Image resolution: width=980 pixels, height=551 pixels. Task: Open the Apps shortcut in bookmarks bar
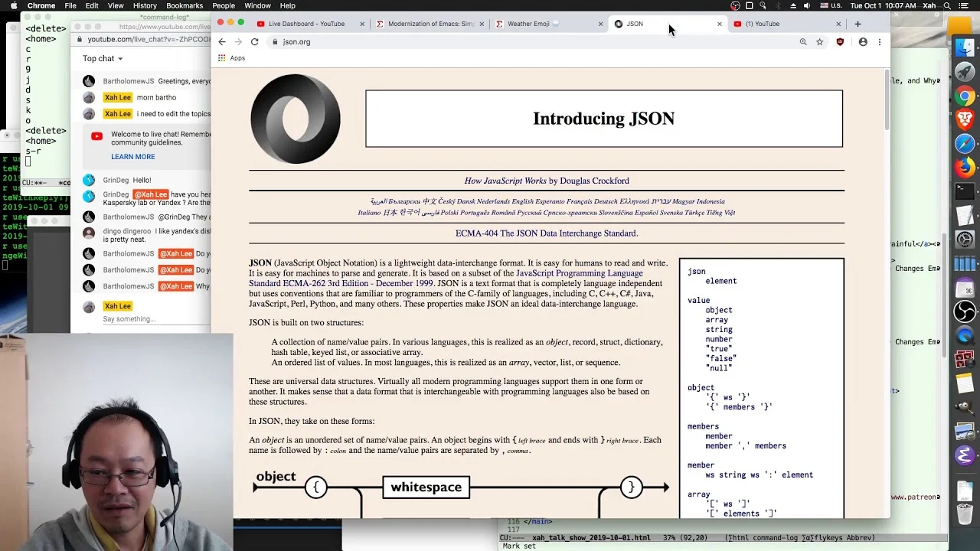tap(231, 58)
